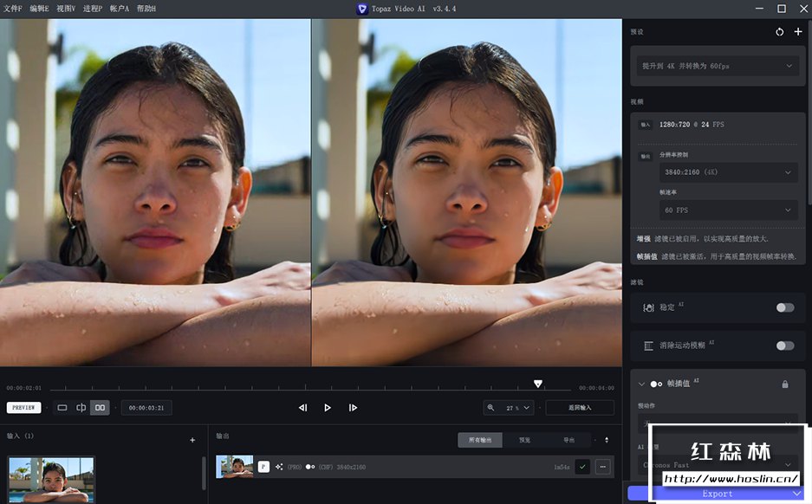The height and width of the screenshot is (504, 812).
Task: Switch to side-by-side view layout
Action: pyautogui.click(x=100, y=408)
